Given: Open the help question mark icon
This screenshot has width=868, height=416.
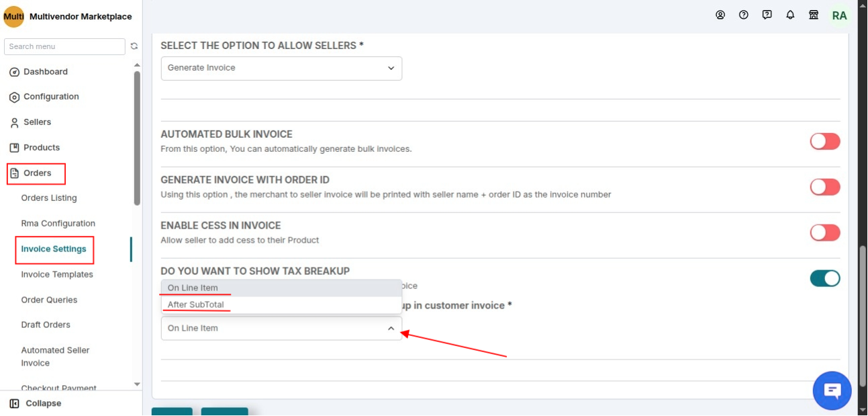Looking at the screenshot, I should [x=744, y=15].
